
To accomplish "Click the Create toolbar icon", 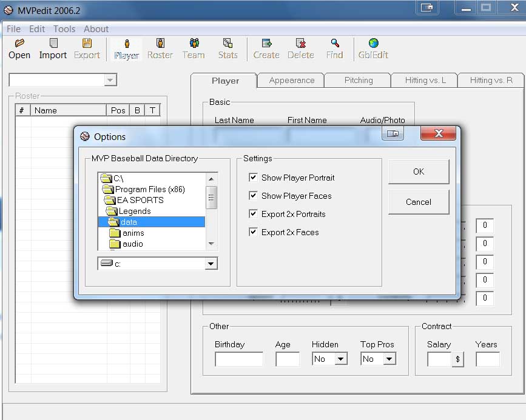I will 267,43.
